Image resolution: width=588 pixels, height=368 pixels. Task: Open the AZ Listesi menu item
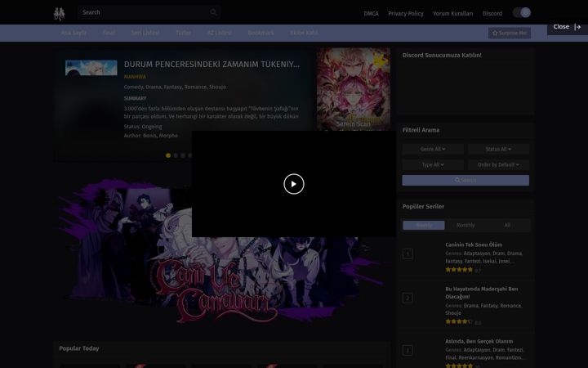pyautogui.click(x=219, y=33)
